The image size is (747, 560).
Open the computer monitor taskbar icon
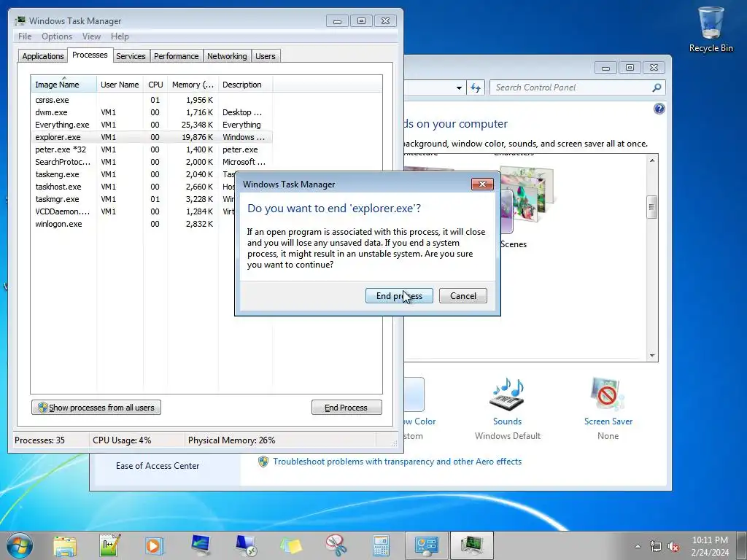(201, 545)
